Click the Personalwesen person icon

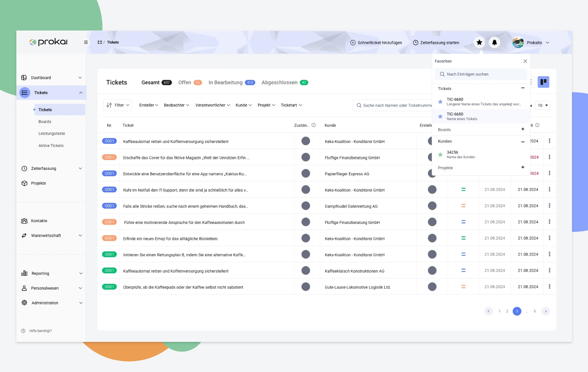point(24,288)
